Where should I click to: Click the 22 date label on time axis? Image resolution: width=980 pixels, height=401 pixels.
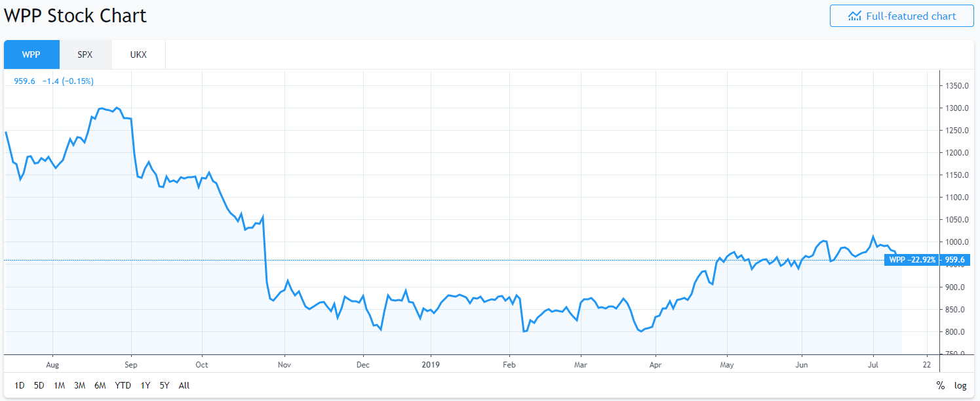926,364
